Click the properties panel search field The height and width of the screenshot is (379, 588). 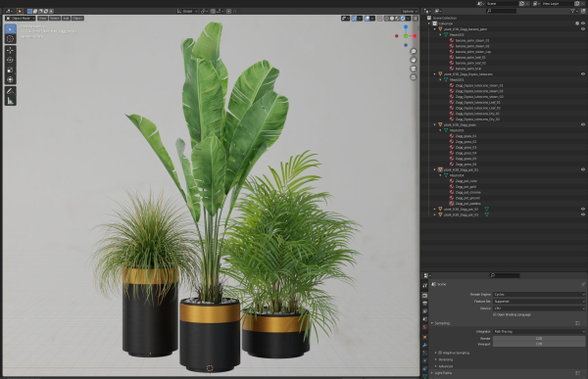coord(505,275)
